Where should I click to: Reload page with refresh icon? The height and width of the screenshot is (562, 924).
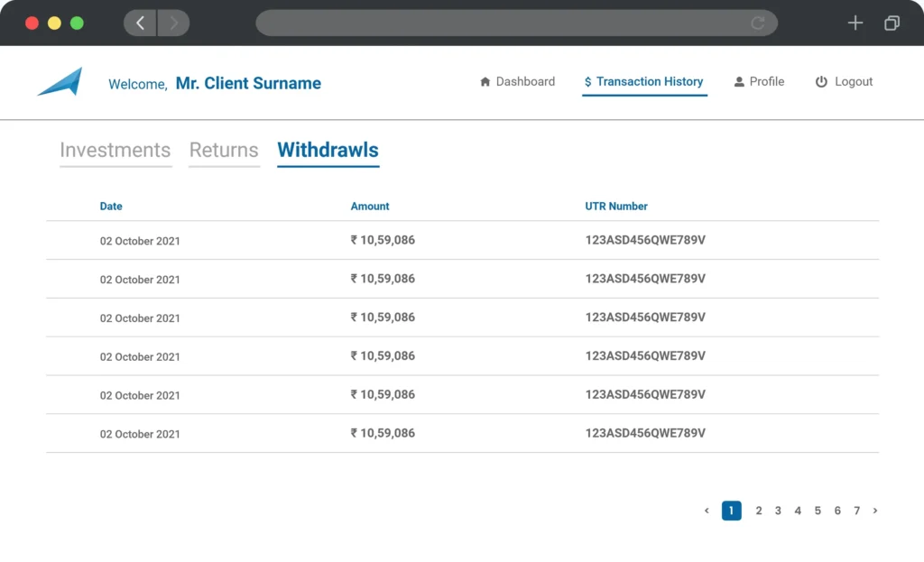point(758,23)
